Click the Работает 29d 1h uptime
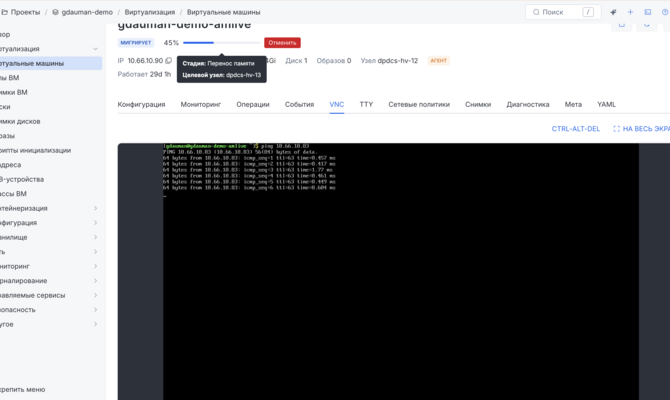 pos(144,74)
